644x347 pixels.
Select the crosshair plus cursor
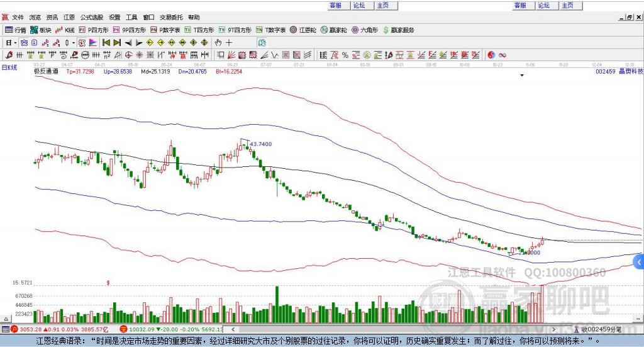(229, 43)
